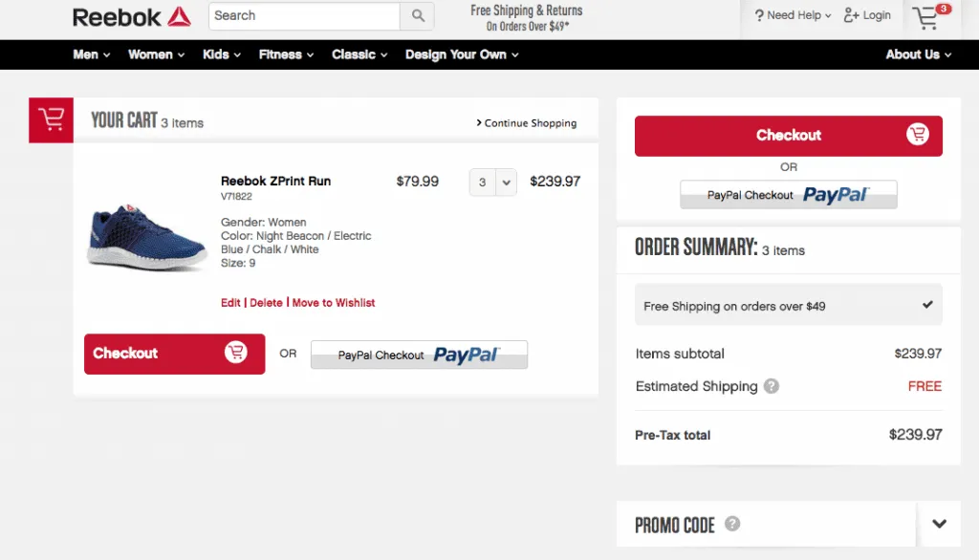Click Move to Wishlist link
979x560 pixels.
pyautogui.click(x=334, y=303)
